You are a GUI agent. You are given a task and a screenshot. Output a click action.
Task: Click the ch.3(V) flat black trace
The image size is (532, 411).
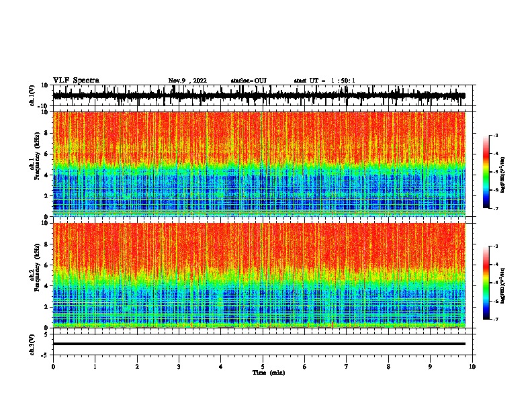[259, 344]
